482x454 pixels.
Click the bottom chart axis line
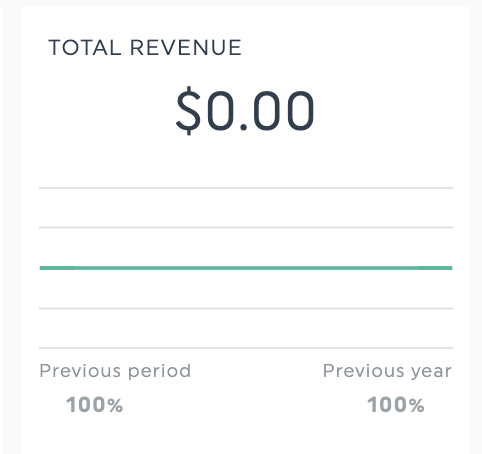pos(246,348)
